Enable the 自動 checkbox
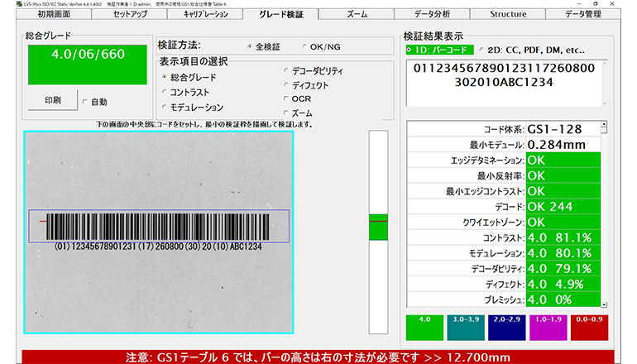637x364 pixels. point(85,102)
